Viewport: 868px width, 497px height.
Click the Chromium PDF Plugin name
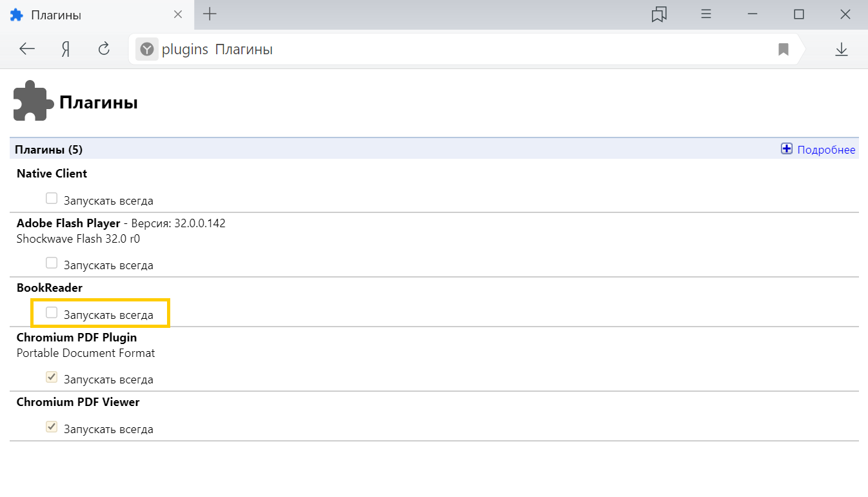pos(77,338)
